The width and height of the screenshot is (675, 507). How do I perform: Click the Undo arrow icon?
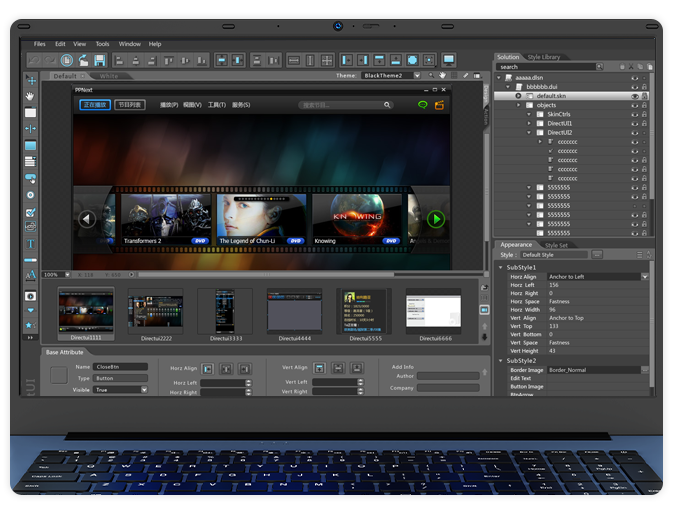click(x=33, y=60)
